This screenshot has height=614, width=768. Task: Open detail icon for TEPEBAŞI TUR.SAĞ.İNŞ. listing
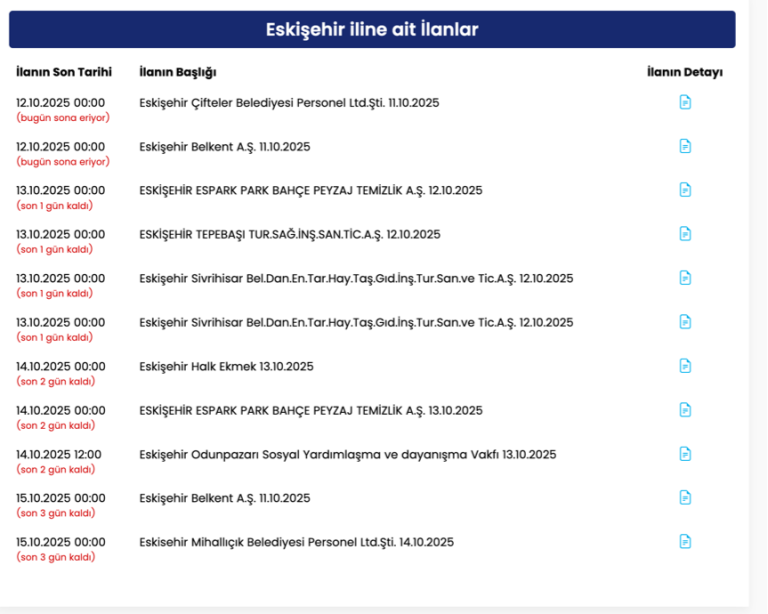tap(685, 234)
